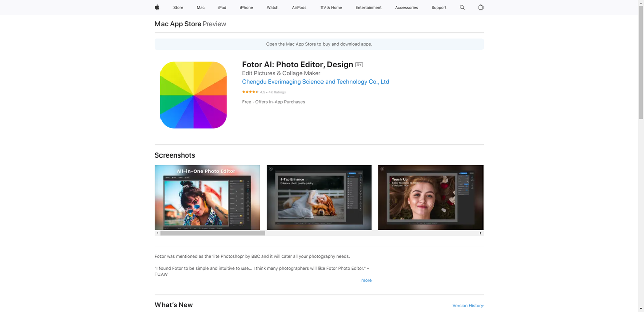View the 1-Tap Enhance screenshot
Image resolution: width=644 pixels, height=312 pixels.
coord(319,197)
